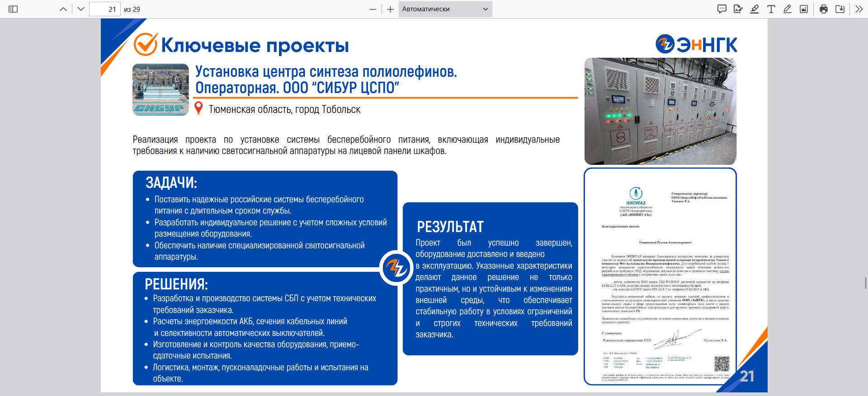Select the highlight tool
868x396 pixels.
coord(755,9)
